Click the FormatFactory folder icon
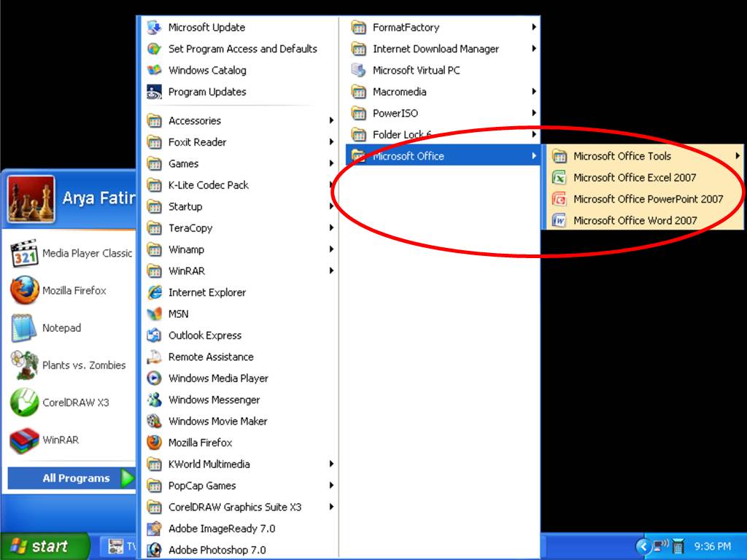This screenshot has height=560, width=747. point(358,27)
